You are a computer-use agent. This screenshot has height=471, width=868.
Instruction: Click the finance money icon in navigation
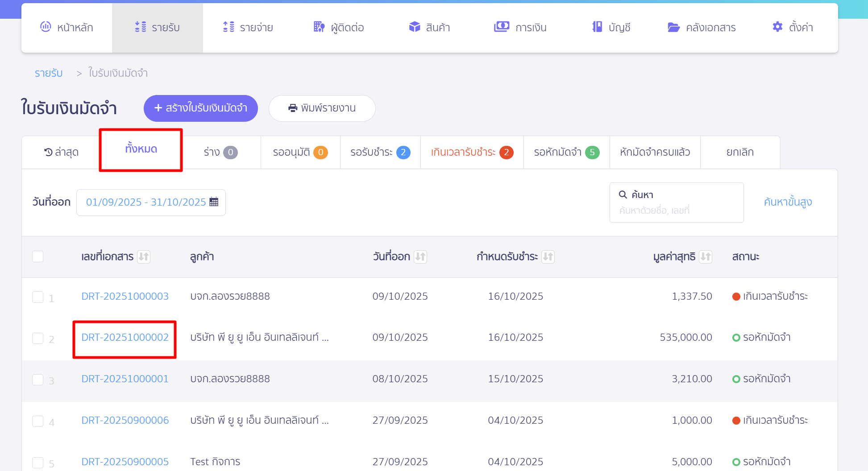coord(501,27)
